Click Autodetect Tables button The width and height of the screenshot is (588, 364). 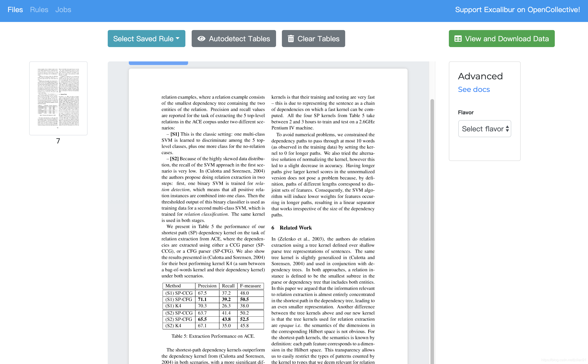pos(234,39)
